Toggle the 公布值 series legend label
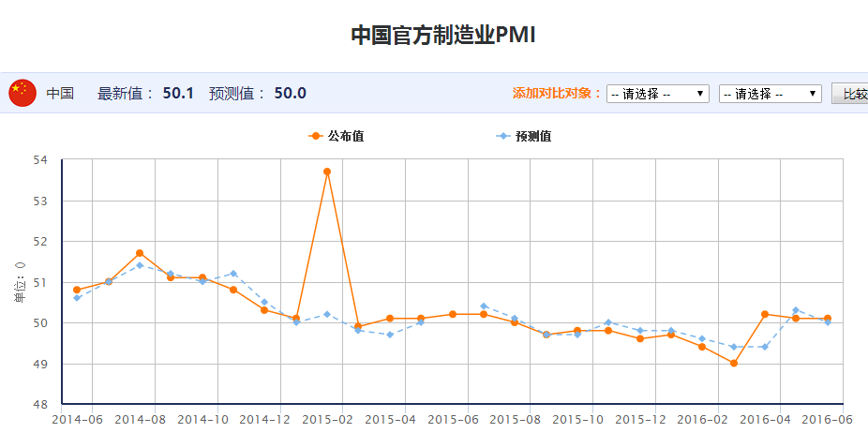 [345, 136]
